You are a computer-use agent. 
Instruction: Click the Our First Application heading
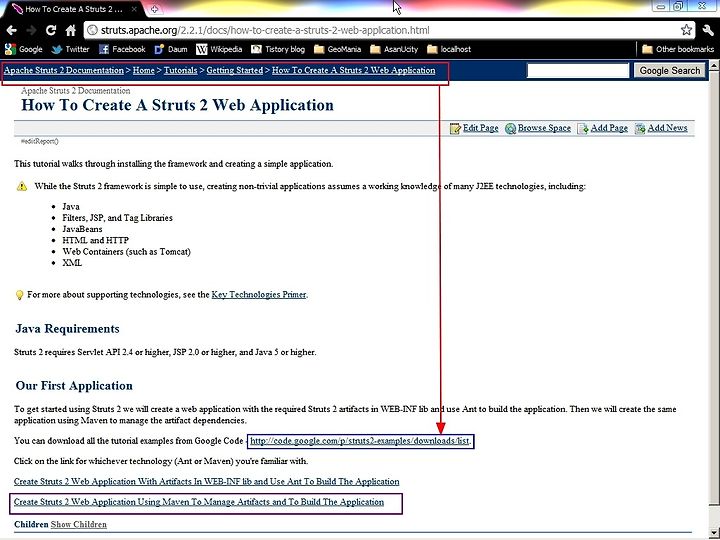tap(74, 385)
